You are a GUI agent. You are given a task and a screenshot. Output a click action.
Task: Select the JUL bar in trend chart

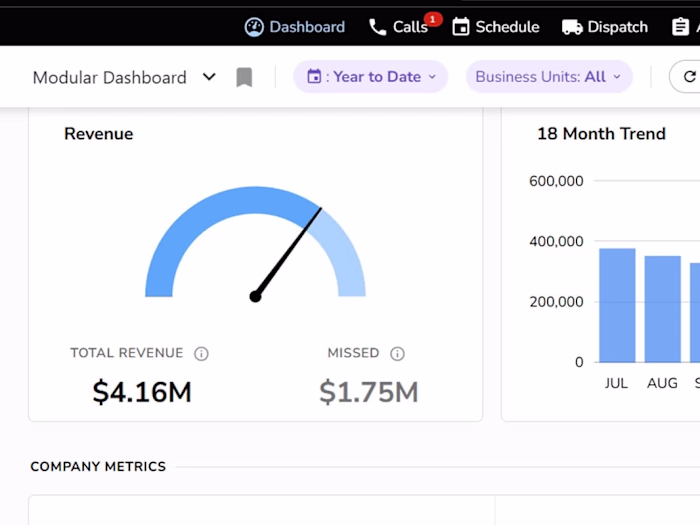[617, 305]
